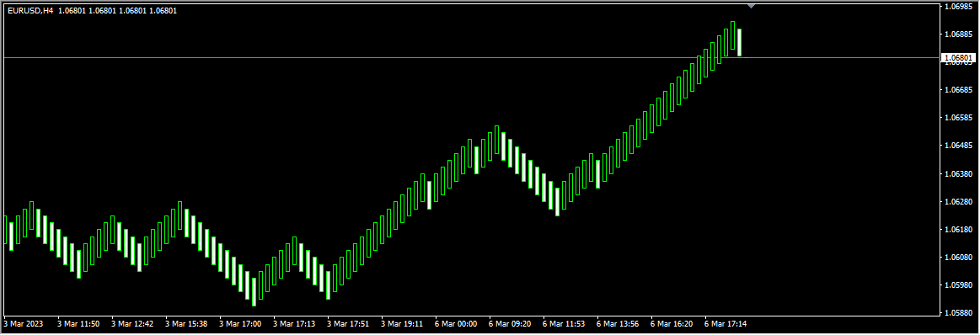
Task: Click the EURUSD,H4 chart title text
Action: (x=31, y=11)
